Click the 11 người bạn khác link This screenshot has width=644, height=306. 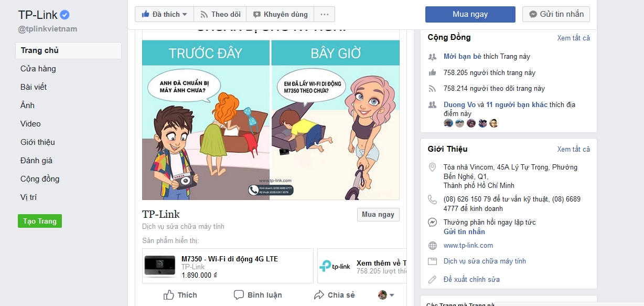[517, 105]
